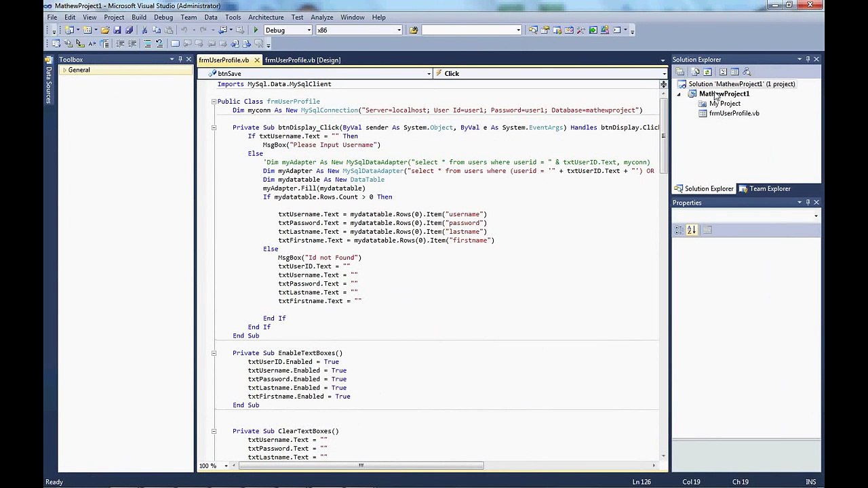Close the Toolbox panel
The height and width of the screenshot is (488, 868).
(x=189, y=60)
